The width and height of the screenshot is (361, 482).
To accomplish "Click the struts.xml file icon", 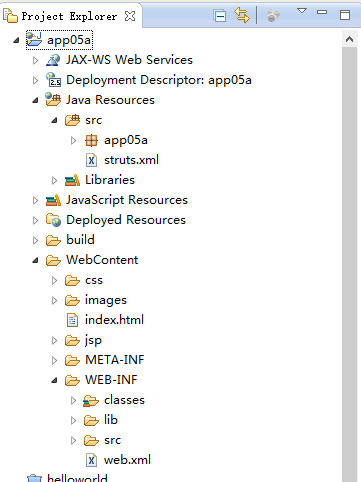I will pos(91,160).
